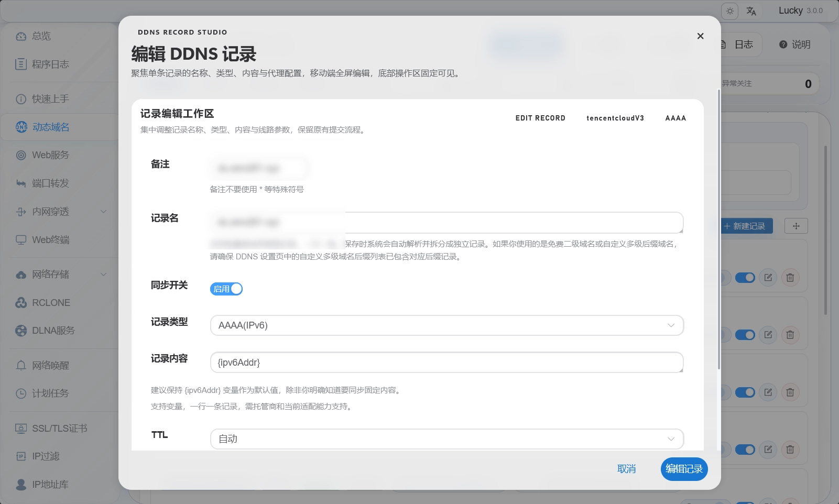Click the 取消 cancel button
This screenshot has height=504, width=839.
pos(626,469)
